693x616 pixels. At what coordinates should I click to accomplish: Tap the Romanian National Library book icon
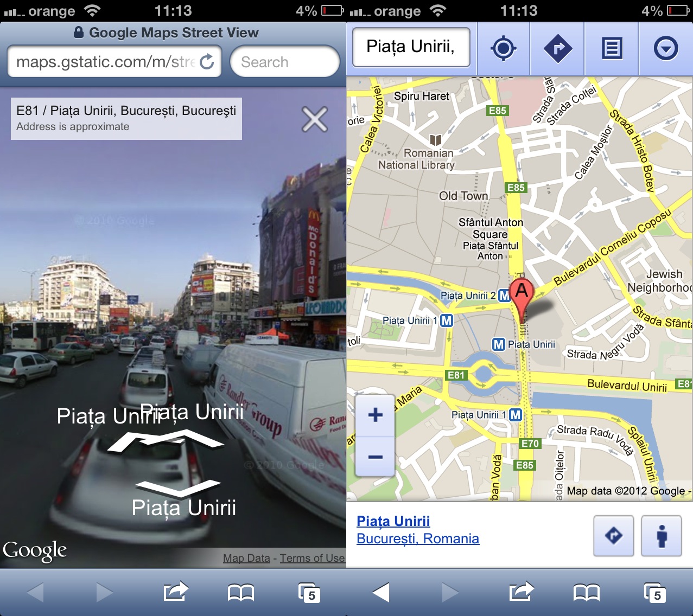coord(435,140)
